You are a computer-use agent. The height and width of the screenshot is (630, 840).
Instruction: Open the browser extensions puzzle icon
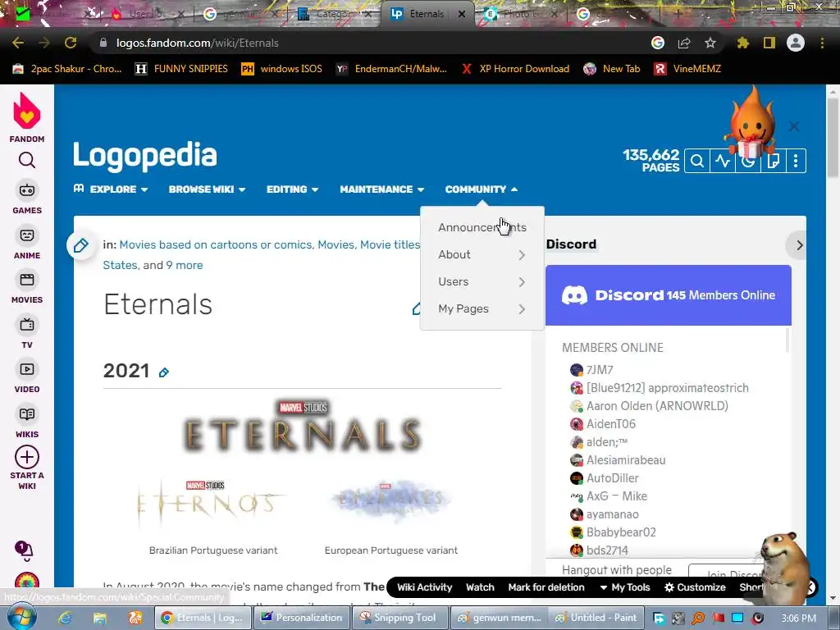[742, 43]
